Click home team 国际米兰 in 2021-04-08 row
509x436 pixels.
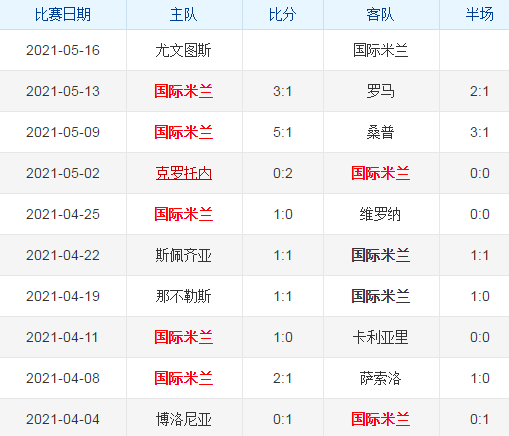[x=184, y=378]
